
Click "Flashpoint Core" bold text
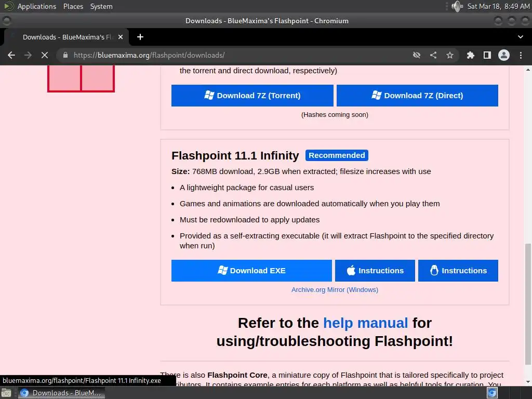(x=237, y=375)
